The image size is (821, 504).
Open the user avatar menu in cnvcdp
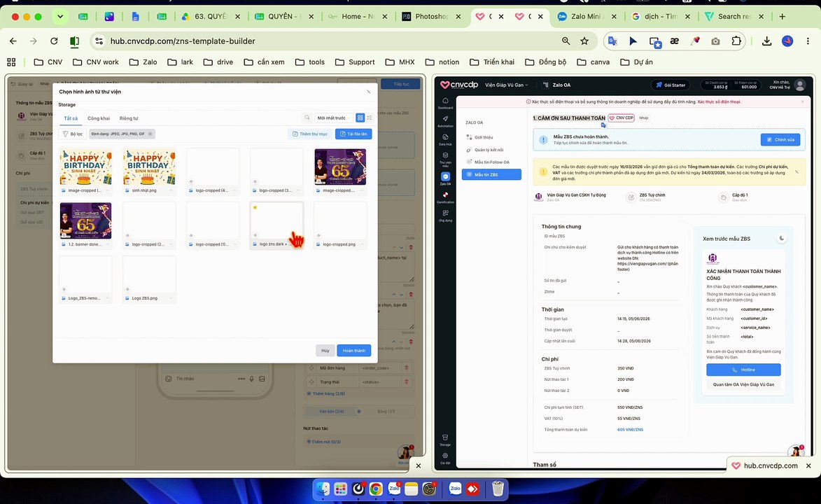point(799,85)
